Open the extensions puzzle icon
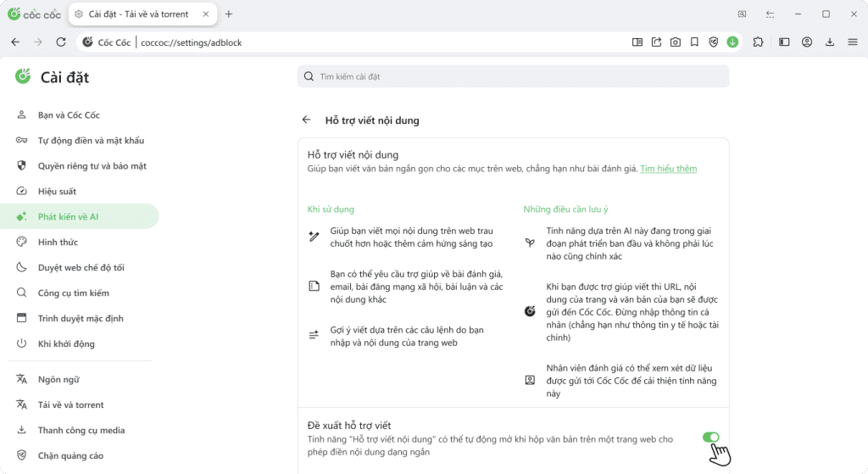Image resolution: width=868 pixels, height=474 pixels. pos(758,42)
